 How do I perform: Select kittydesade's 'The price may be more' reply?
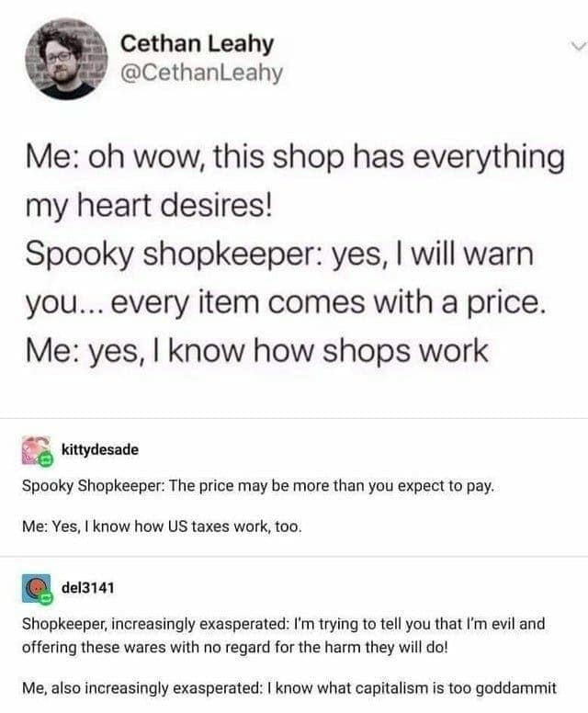click(x=258, y=487)
